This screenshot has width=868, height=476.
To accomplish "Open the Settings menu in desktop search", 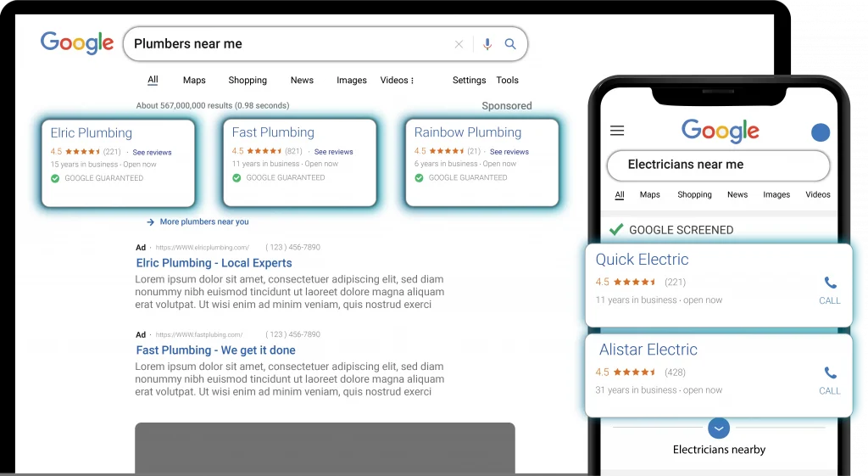I will coord(469,81).
